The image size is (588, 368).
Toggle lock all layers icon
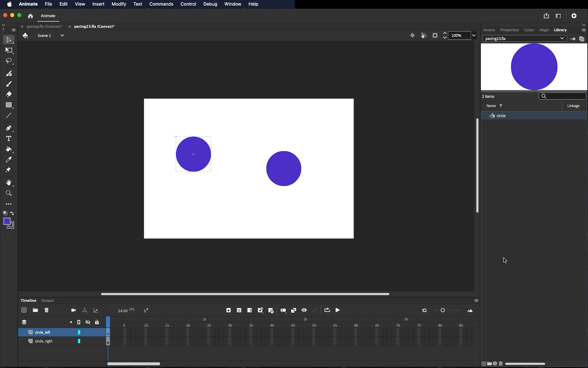point(97,322)
